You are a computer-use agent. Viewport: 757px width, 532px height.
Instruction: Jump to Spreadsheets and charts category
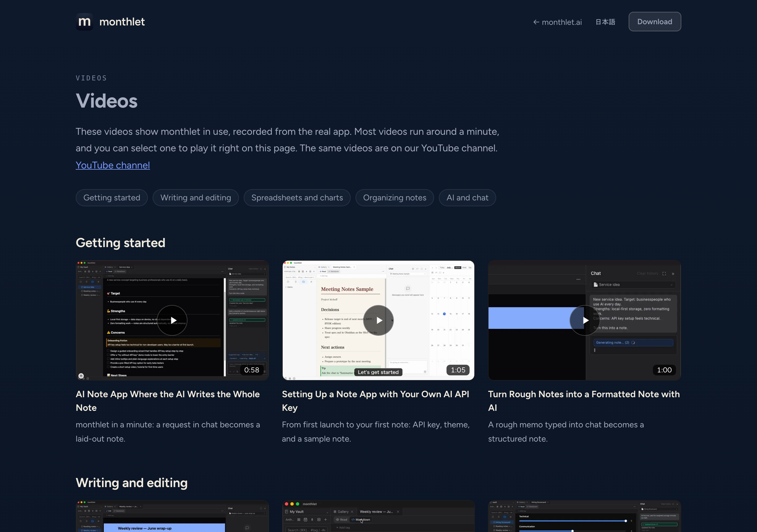click(297, 198)
